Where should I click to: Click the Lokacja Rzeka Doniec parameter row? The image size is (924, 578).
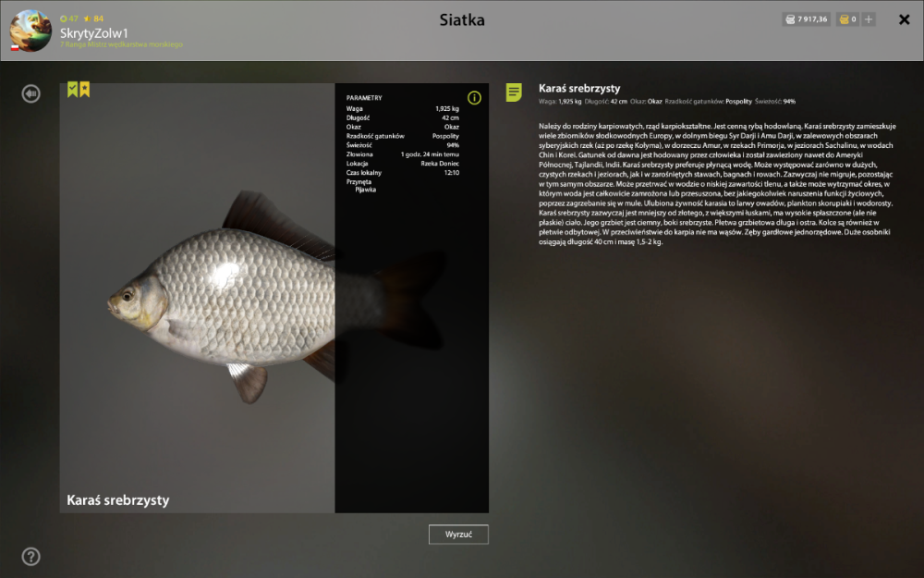[x=403, y=164]
